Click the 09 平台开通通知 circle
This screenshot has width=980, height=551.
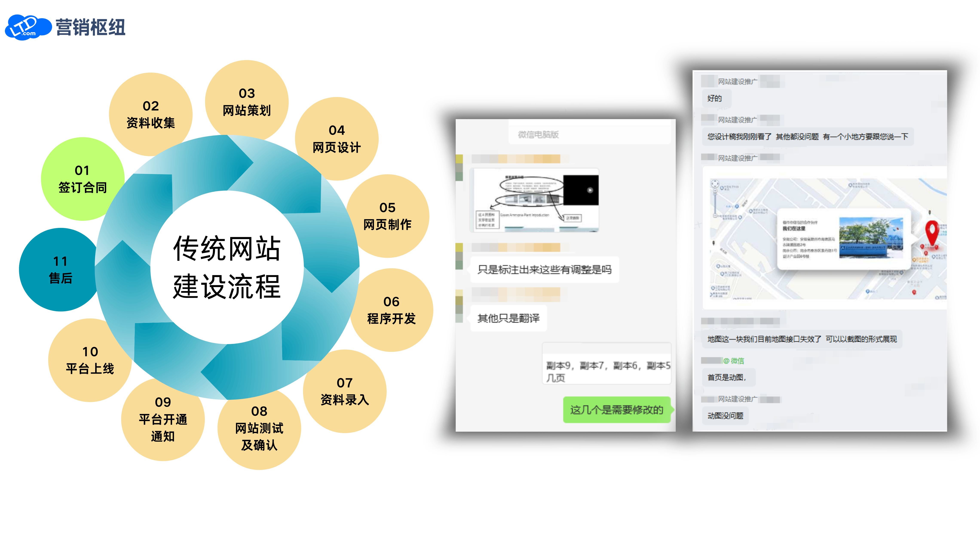163,420
